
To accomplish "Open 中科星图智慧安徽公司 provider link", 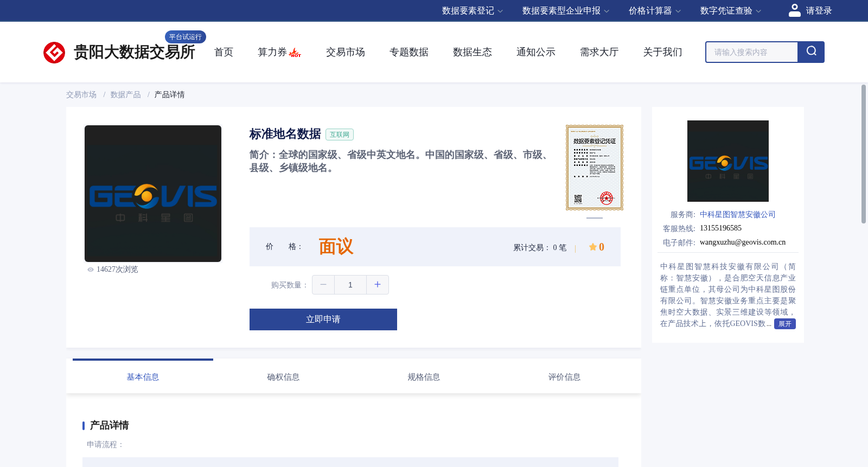I will pyautogui.click(x=738, y=215).
